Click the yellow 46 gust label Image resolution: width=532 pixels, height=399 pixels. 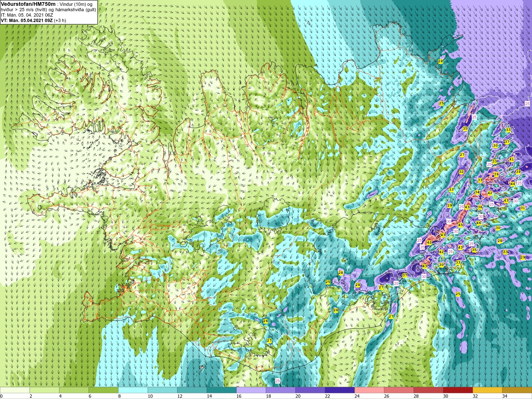479,223
